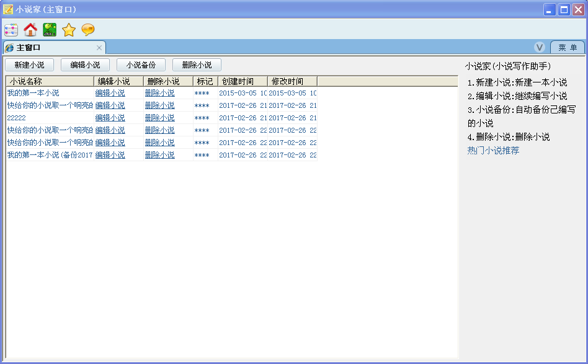Open the 菜单 menu
This screenshot has width=588, height=364.
coord(566,47)
